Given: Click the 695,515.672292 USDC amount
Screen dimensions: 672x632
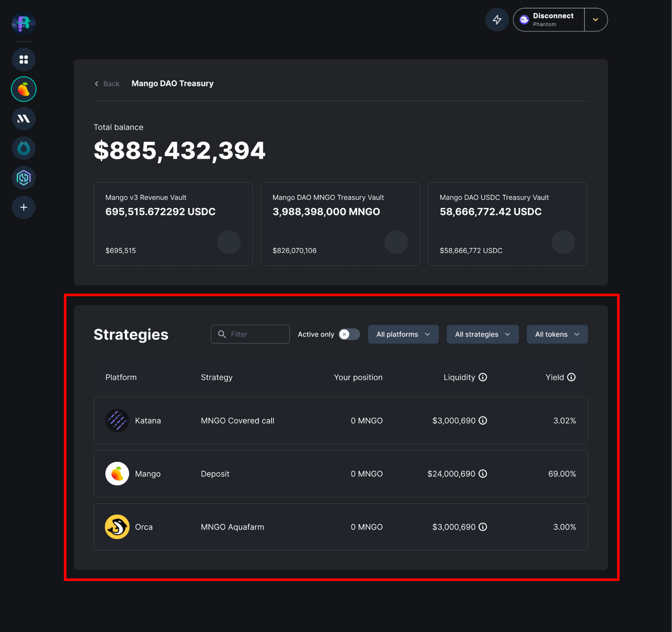Looking at the screenshot, I should (160, 212).
